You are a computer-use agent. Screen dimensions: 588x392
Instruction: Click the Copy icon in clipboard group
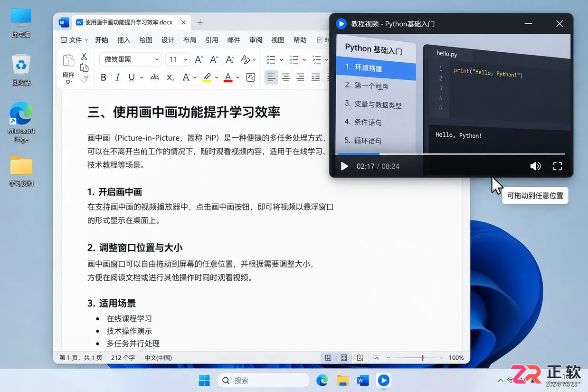point(84,68)
